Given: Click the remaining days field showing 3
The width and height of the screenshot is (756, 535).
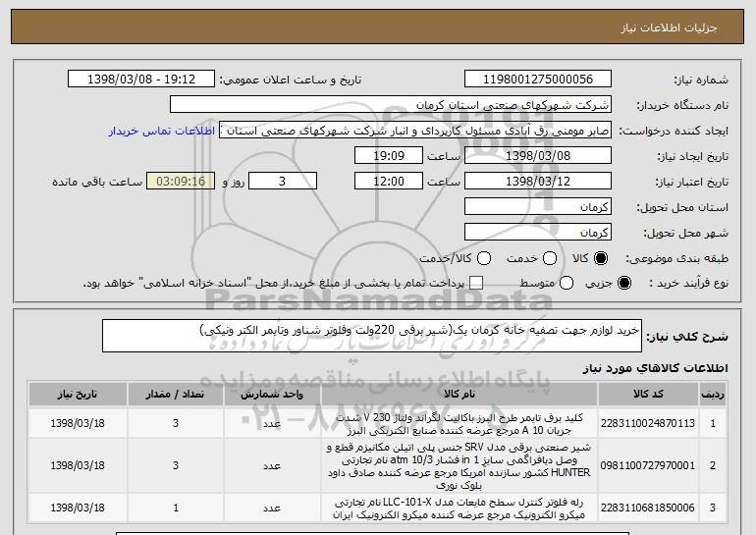Looking at the screenshot, I should pos(283,182).
